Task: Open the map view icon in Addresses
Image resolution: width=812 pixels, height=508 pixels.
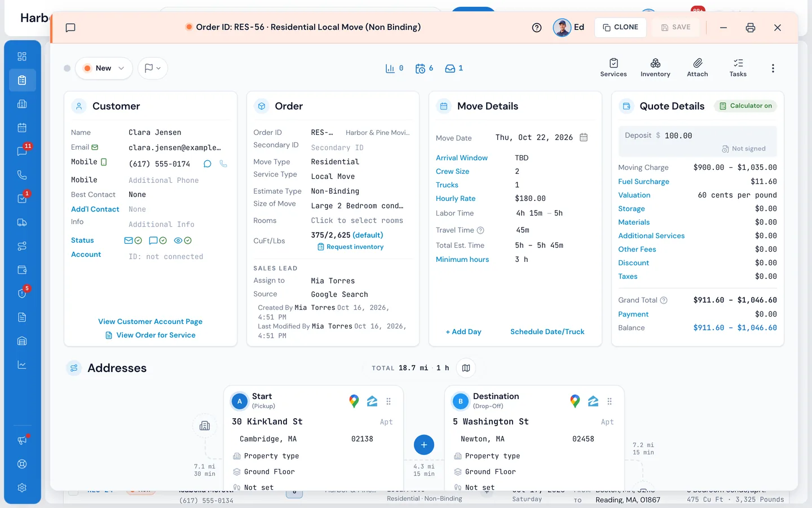Action: click(466, 368)
